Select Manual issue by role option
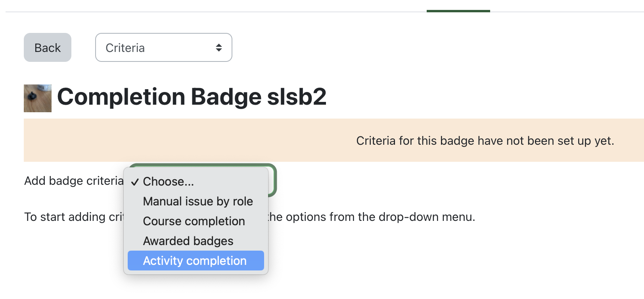 click(x=197, y=201)
